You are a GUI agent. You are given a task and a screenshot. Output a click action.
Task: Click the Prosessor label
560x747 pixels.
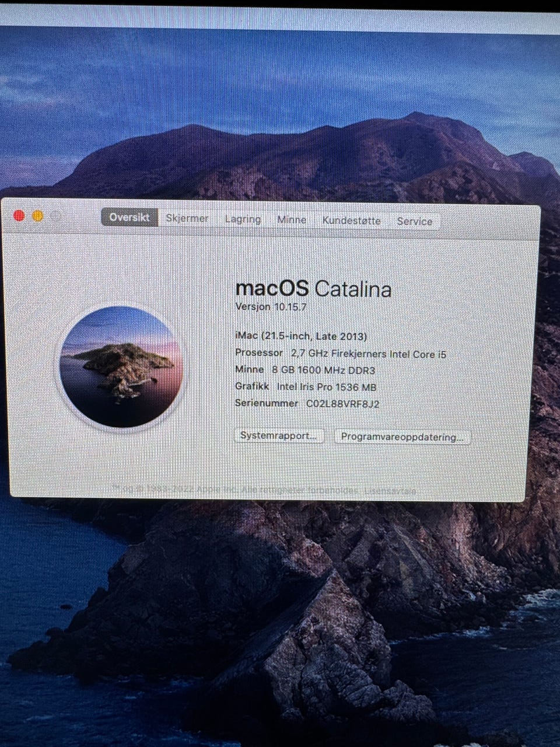259,352
